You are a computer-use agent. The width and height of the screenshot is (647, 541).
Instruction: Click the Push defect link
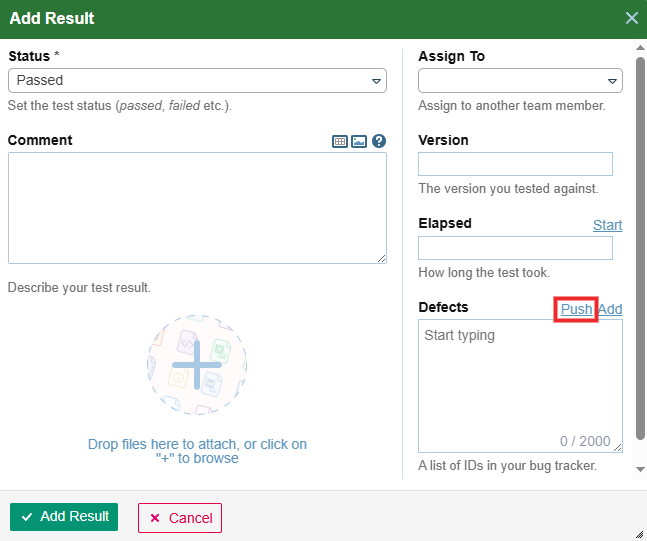(x=576, y=309)
